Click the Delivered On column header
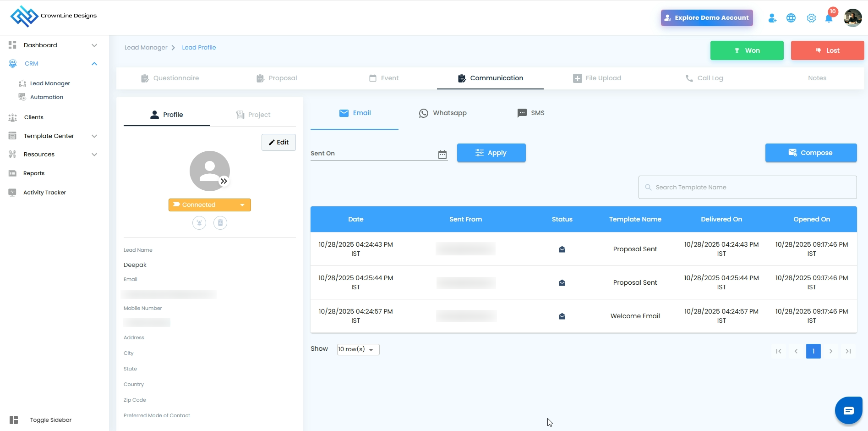This screenshot has height=431, width=868. coord(721,220)
